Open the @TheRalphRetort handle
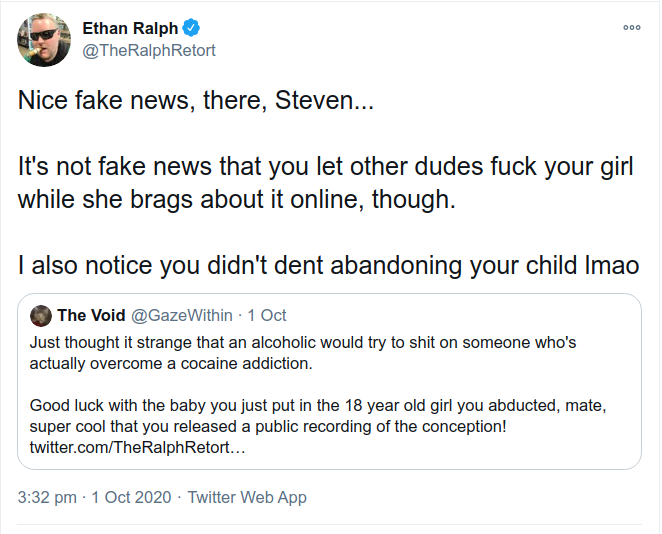The width and height of the screenshot is (662, 534). [x=149, y=51]
